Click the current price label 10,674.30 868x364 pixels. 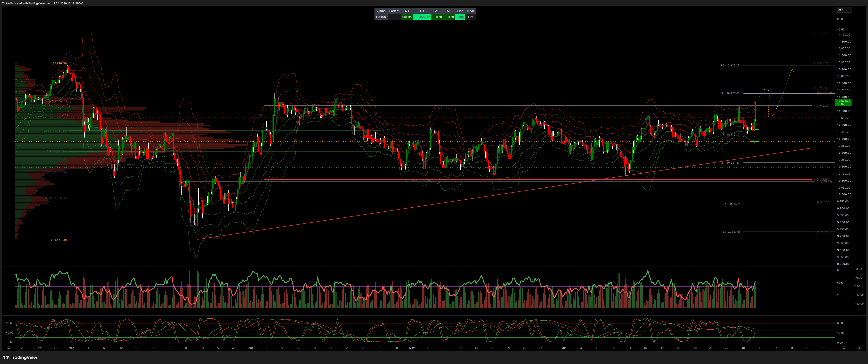[x=843, y=101]
